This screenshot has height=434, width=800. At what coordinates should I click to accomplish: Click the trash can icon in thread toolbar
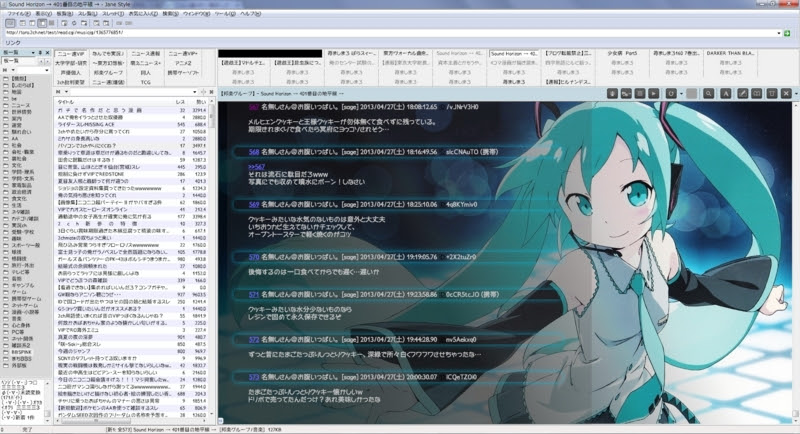(x=772, y=94)
